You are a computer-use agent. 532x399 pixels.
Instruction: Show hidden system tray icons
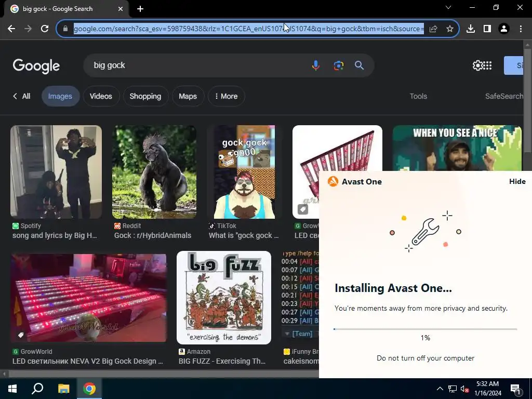pyautogui.click(x=440, y=389)
